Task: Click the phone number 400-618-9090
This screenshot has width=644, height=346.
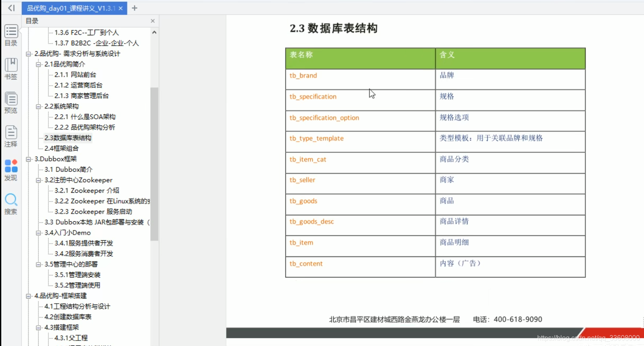Action: click(518, 320)
